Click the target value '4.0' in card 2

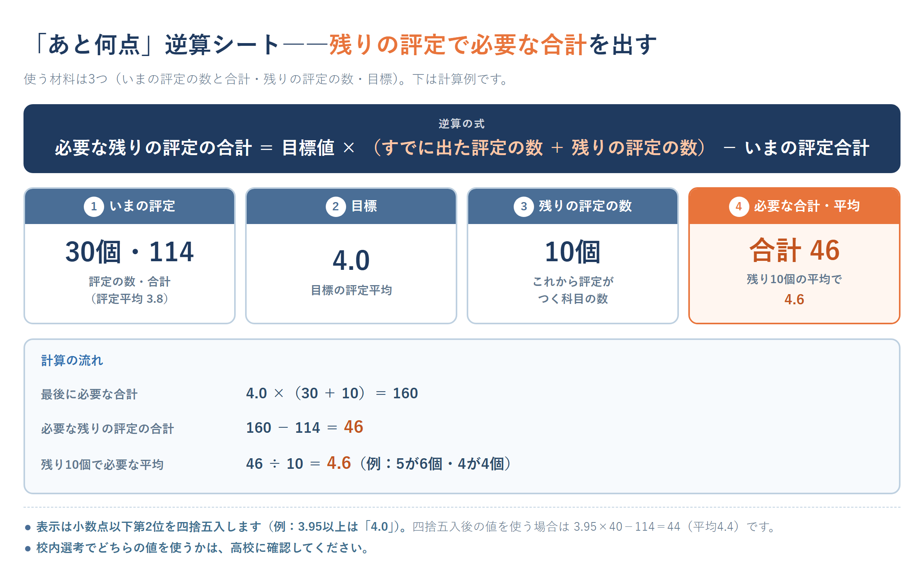tap(351, 260)
